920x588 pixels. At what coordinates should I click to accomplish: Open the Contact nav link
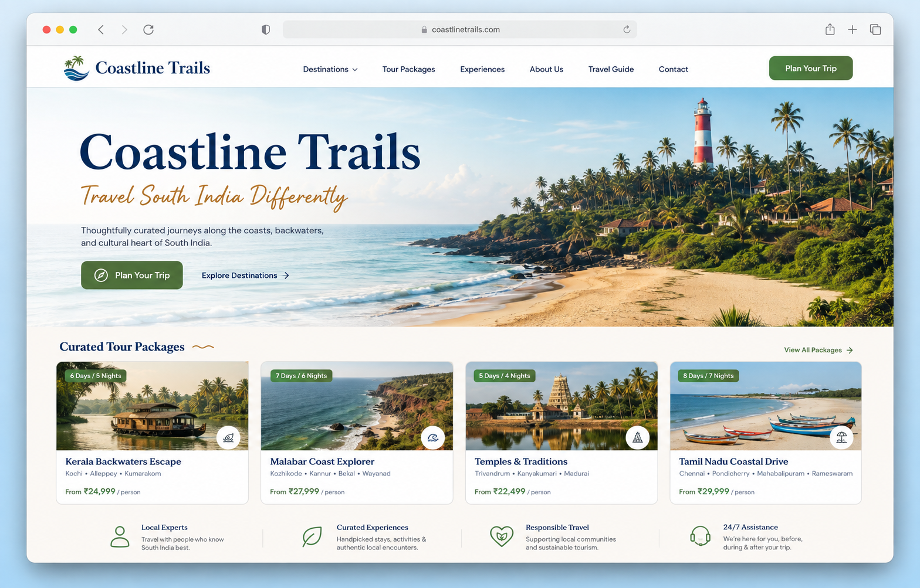pos(674,69)
